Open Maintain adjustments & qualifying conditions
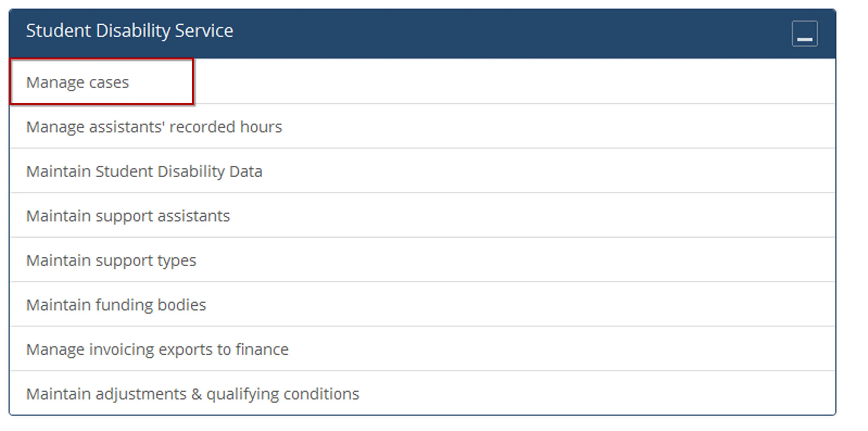The width and height of the screenshot is (868, 431). pos(193,394)
